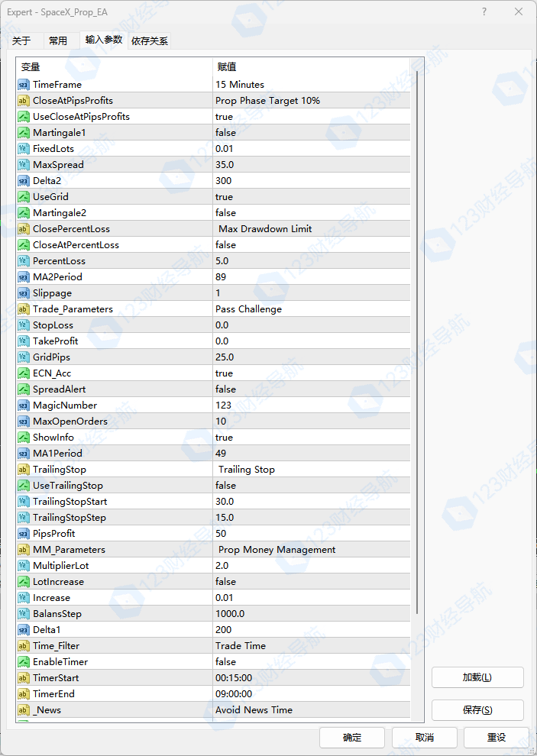The image size is (537, 756).
Task: Open the LotIncrease false value selector
Action: (311, 582)
